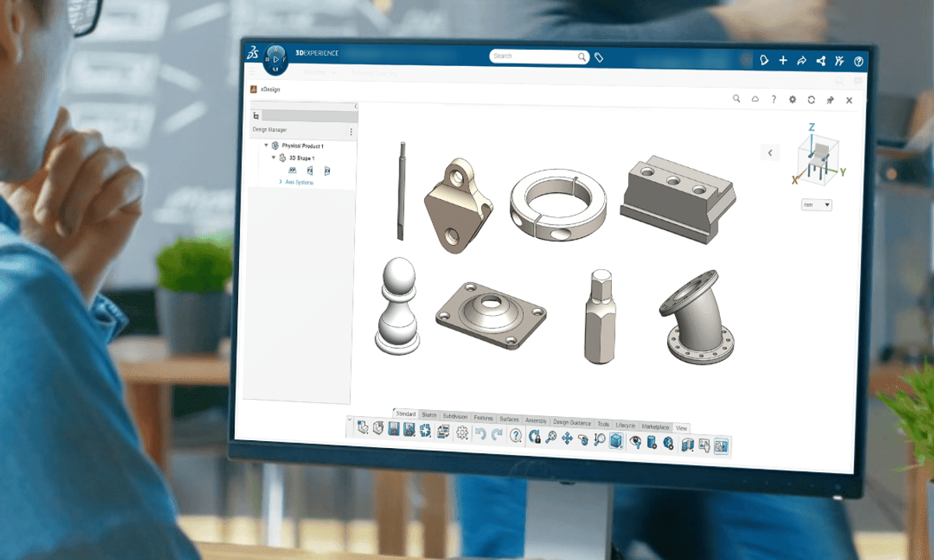The height and width of the screenshot is (560, 934).
Task: Select the Pan tool icon
Action: (566, 439)
